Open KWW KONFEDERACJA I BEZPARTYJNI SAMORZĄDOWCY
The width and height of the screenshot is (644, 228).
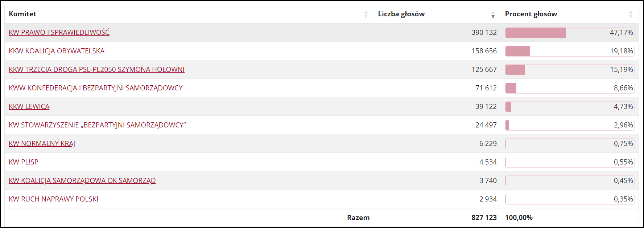pyautogui.click(x=96, y=88)
